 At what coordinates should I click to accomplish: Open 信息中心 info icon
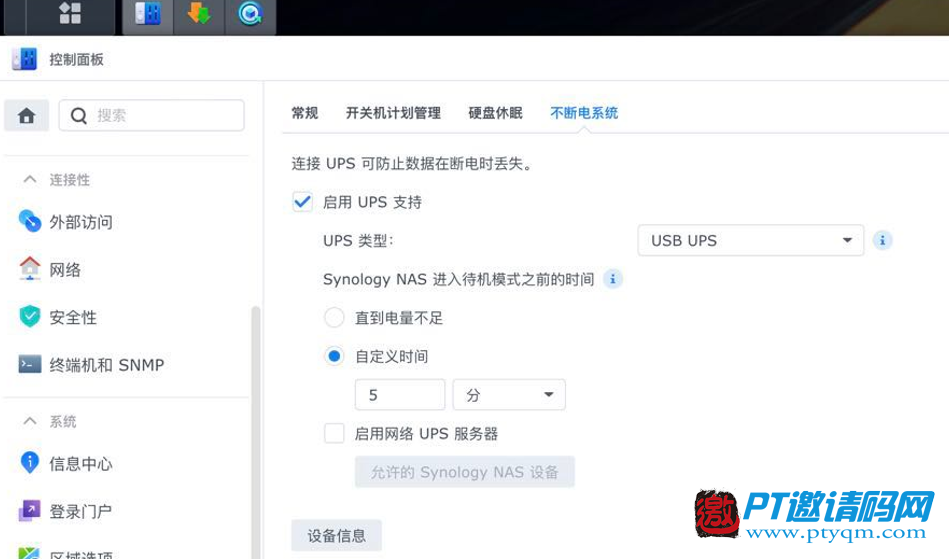pos(30,463)
